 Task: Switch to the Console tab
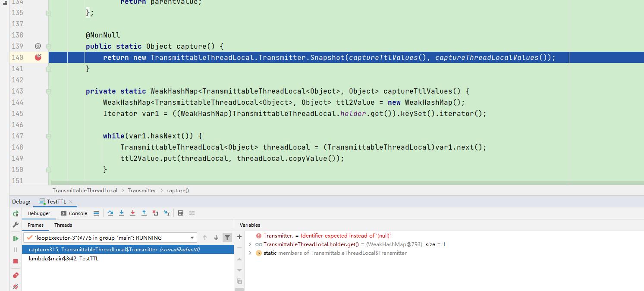point(74,213)
